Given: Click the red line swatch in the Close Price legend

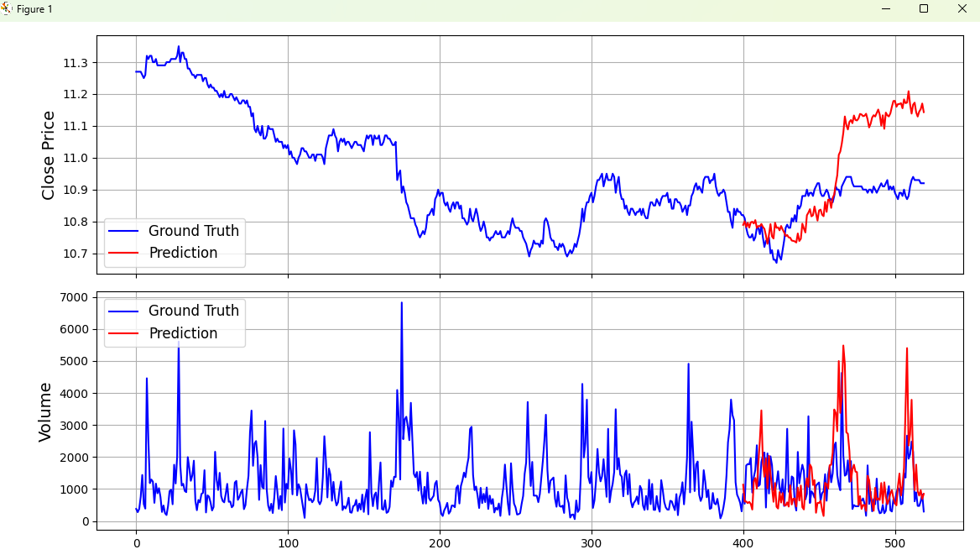Looking at the screenshot, I should click(x=123, y=253).
